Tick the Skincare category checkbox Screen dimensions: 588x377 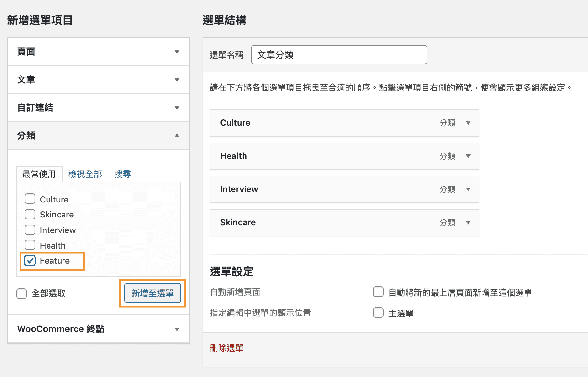point(30,214)
